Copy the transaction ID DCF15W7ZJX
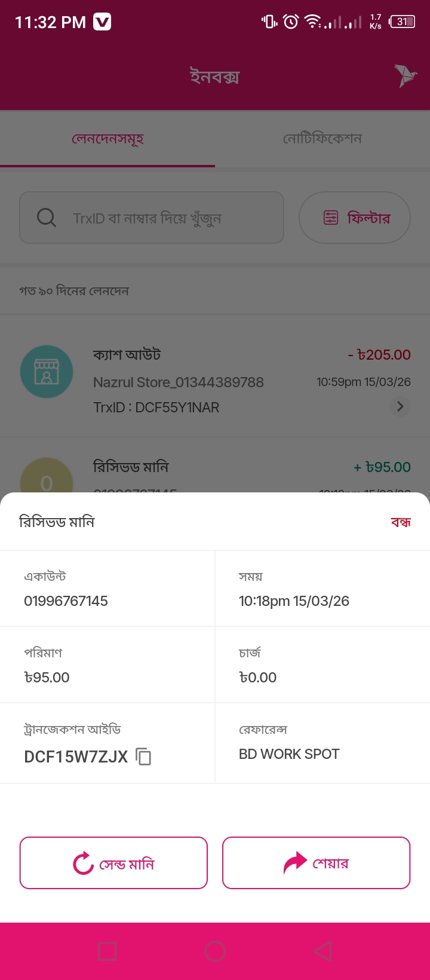 (143, 757)
